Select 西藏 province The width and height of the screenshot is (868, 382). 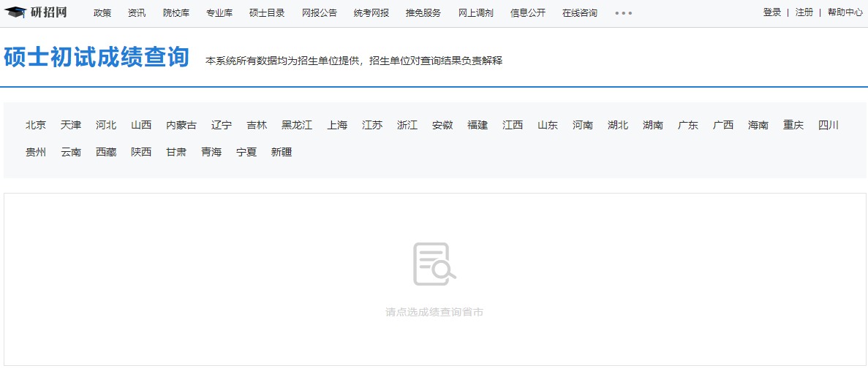click(106, 152)
